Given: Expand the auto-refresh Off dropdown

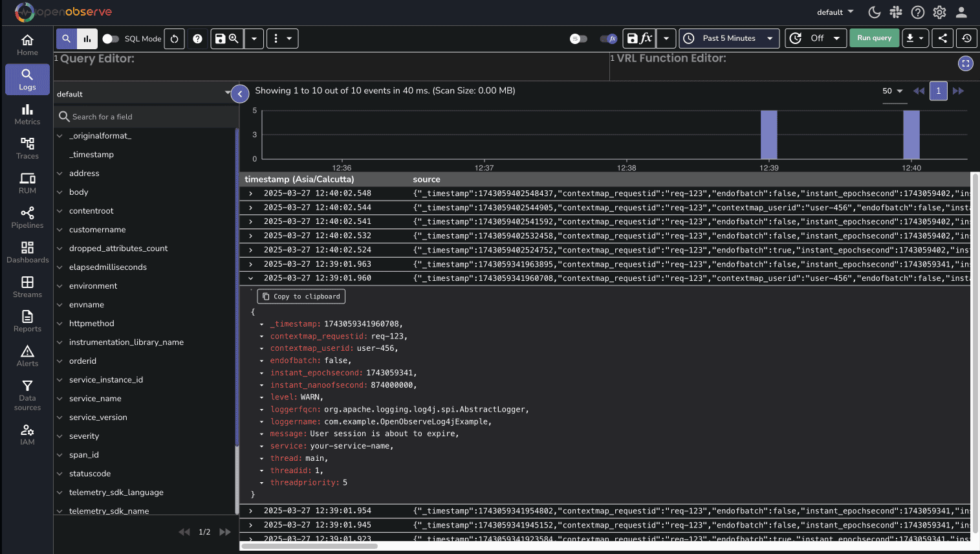Looking at the screenshot, I should tap(816, 38).
